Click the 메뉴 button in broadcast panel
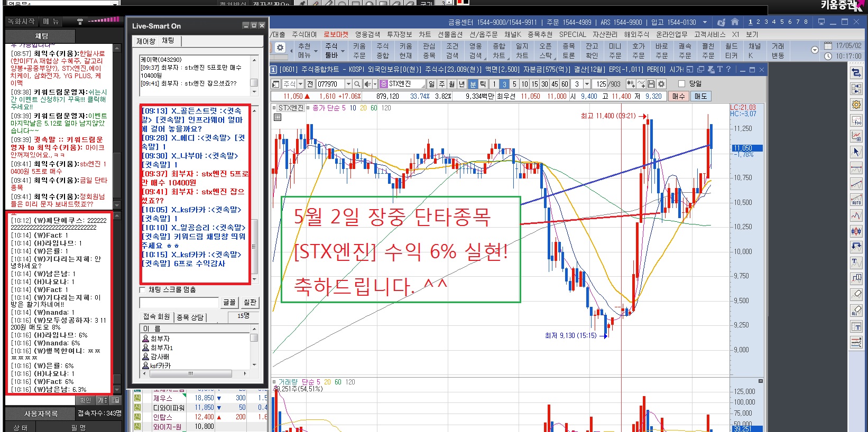 pyautogui.click(x=51, y=22)
